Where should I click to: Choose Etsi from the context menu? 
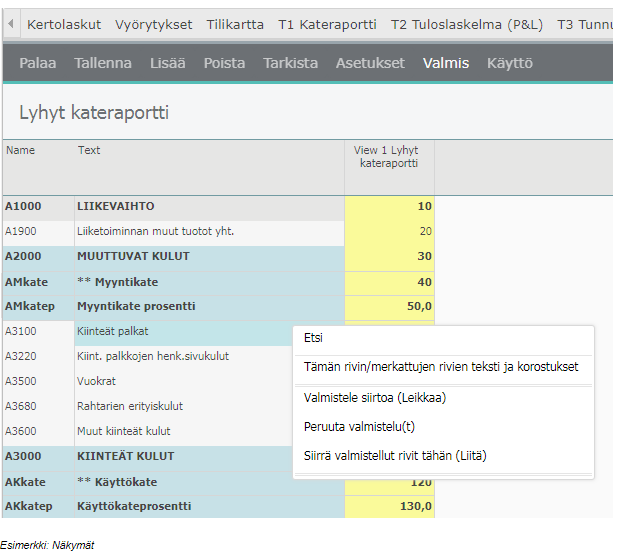pyautogui.click(x=314, y=338)
